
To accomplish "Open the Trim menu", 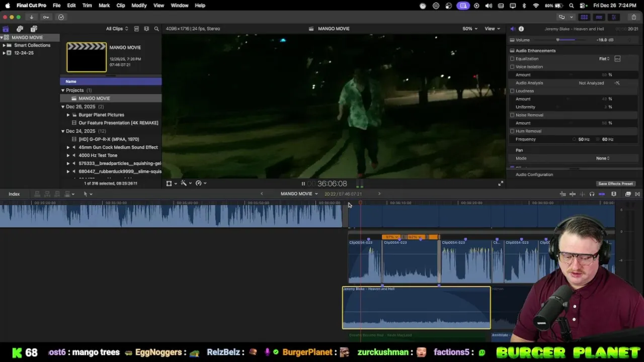I will [x=87, y=6].
